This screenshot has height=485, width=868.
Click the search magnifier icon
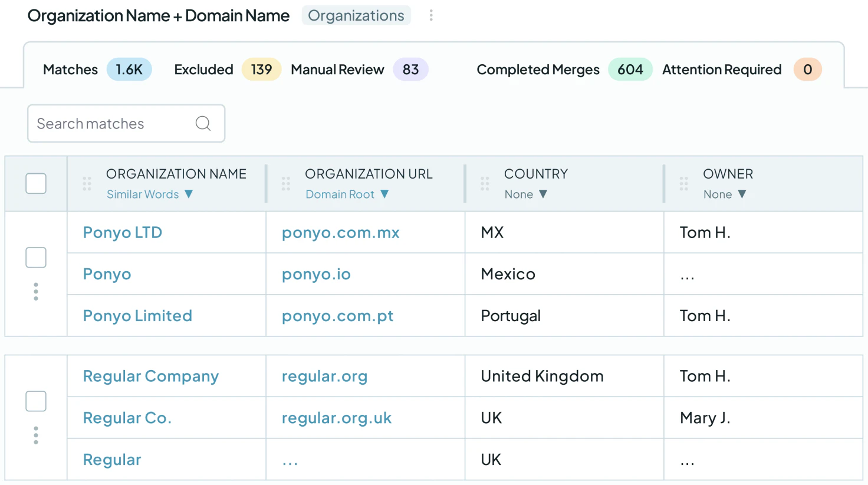[x=203, y=123]
